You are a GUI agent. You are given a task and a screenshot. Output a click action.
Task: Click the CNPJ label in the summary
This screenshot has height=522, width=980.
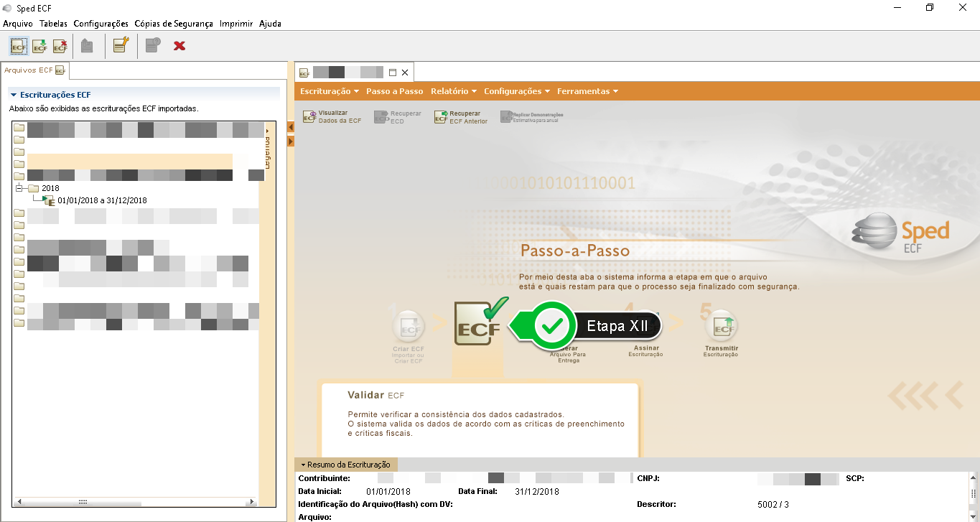pos(648,478)
